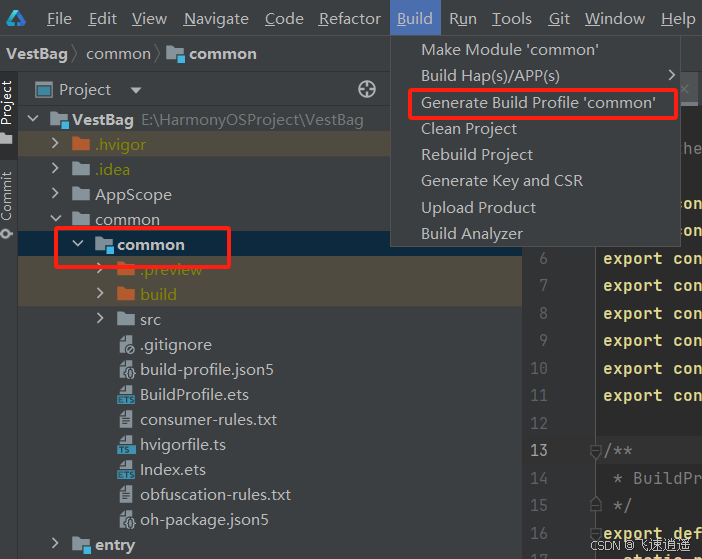Click the oh-package.json5 file icon

(127, 520)
